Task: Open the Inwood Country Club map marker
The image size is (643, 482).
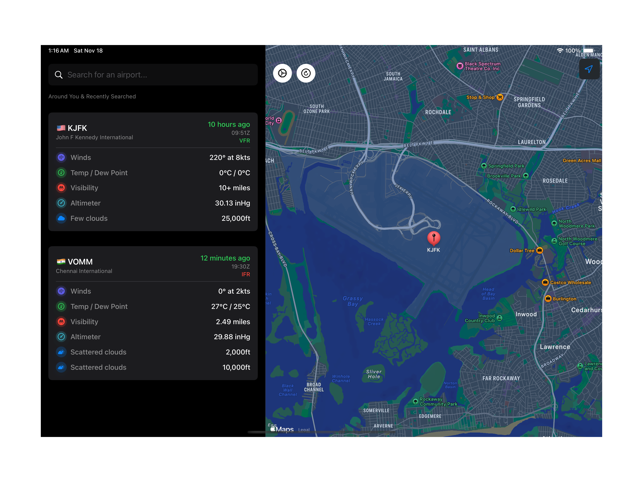Action: tap(499, 318)
